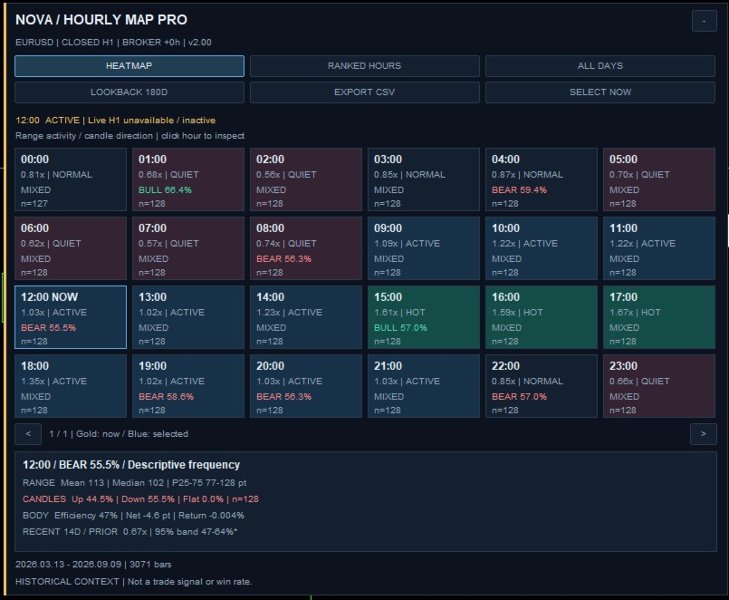Screen dimensions: 729x600
Task: Click the CANDLES Up 44.5% line
Action: 141,499
